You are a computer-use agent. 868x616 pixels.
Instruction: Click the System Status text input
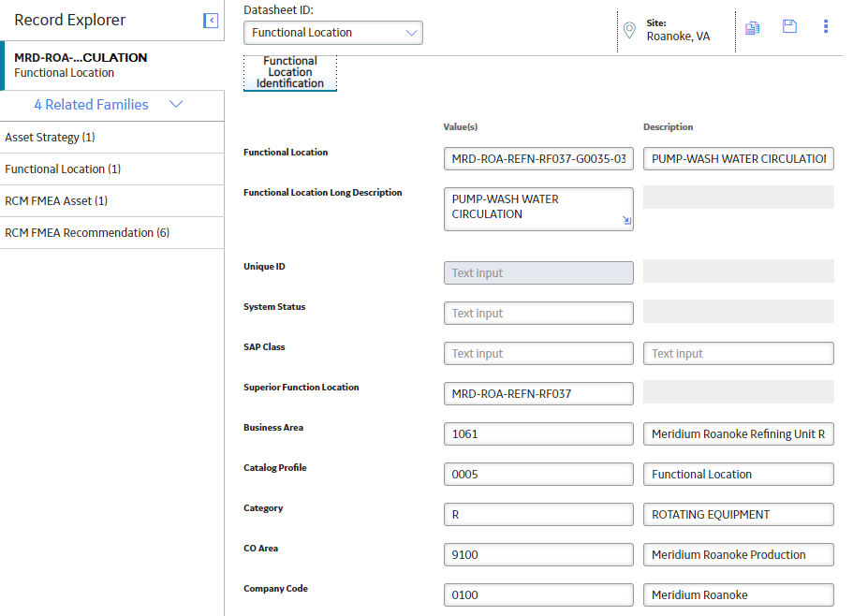point(538,314)
